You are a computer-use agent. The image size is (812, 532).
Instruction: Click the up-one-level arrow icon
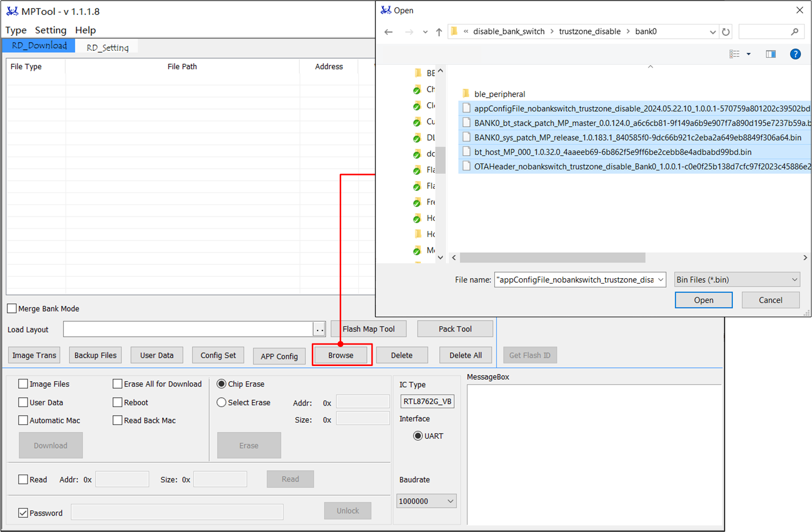tap(439, 32)
